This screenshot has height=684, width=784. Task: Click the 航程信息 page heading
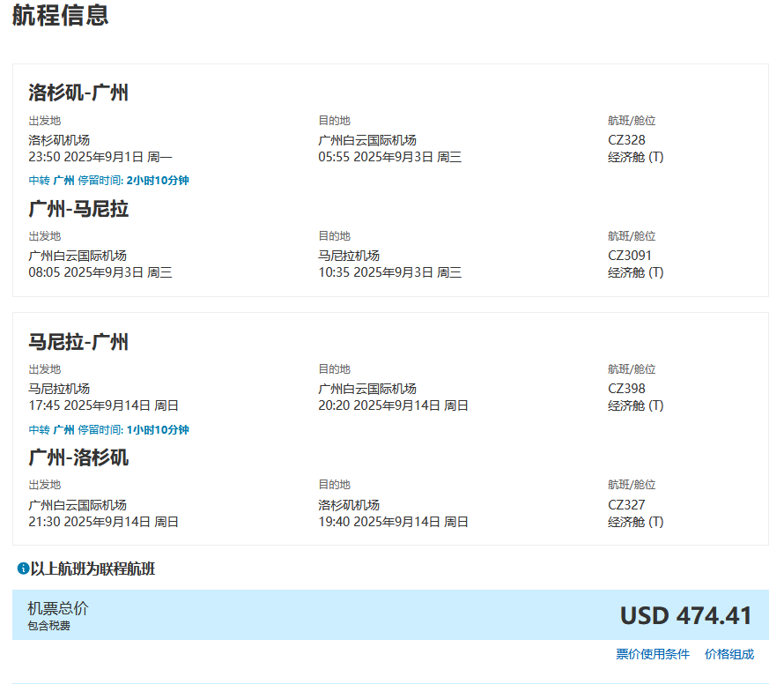click(60, 16)
